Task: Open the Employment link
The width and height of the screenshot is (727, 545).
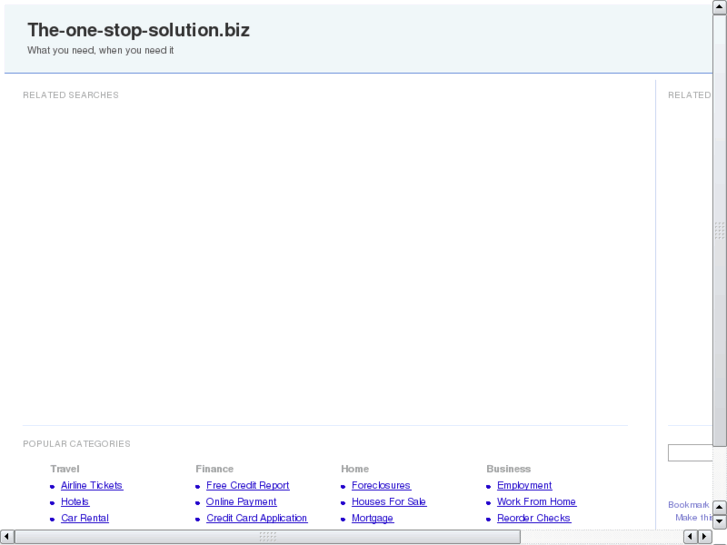Action: (524, 485)
